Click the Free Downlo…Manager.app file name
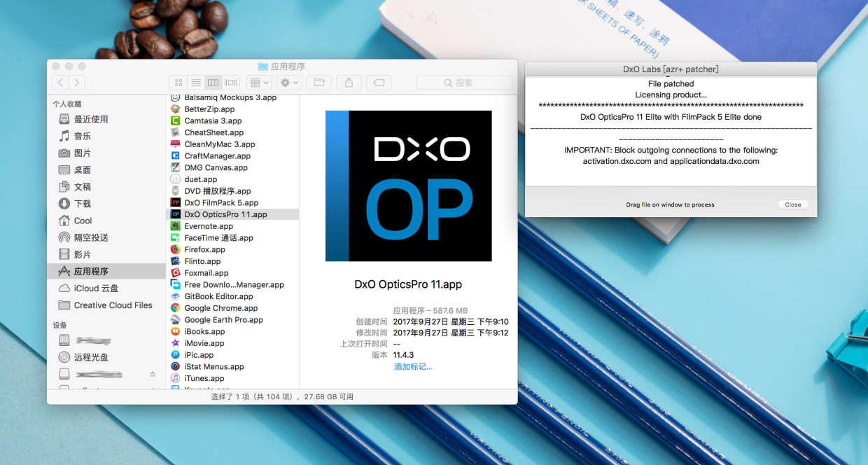Image resolution: width=868 pixels, height=465 pixels. click(234, 285)
